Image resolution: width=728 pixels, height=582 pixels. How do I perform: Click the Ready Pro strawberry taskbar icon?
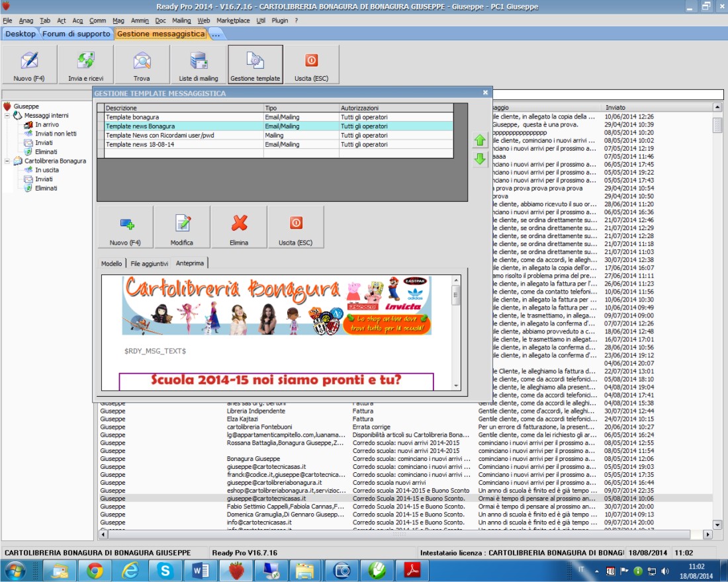coord(236,571)
